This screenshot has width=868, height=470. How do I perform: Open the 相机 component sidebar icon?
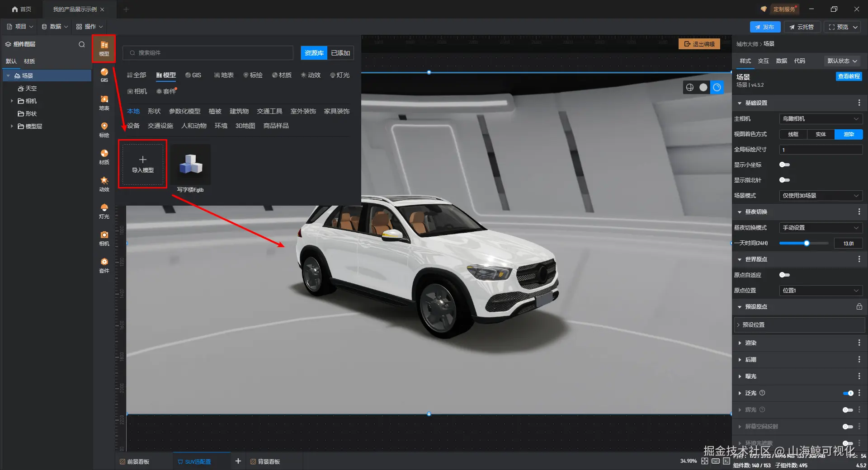tap(104, 238)
